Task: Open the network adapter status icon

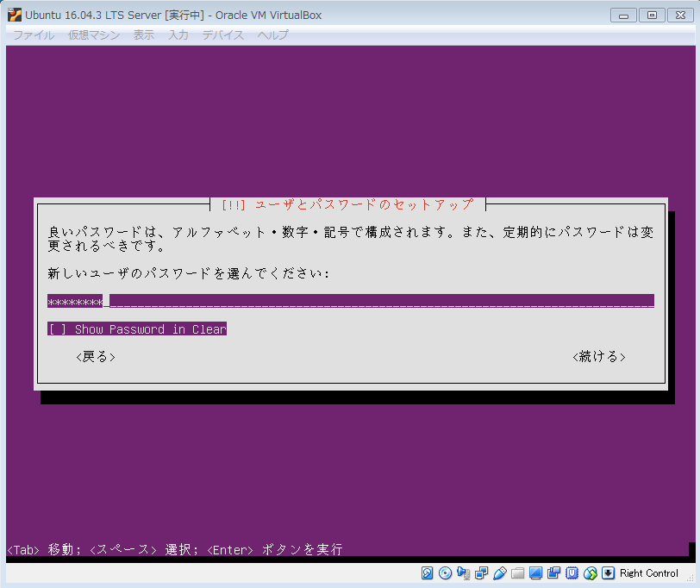Action: point(482,573)
